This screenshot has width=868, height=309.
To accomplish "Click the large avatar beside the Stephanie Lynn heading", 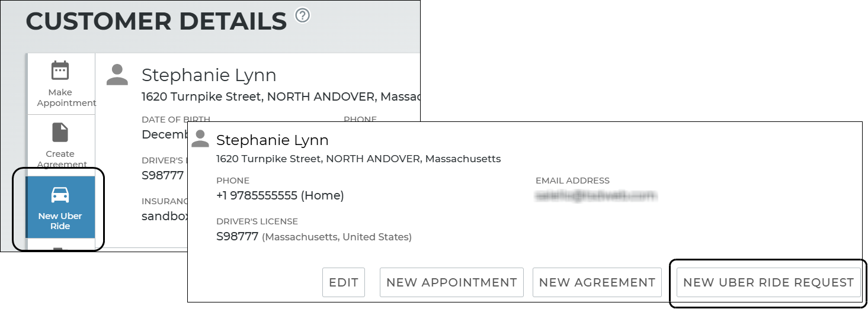I will click(117, 75).
